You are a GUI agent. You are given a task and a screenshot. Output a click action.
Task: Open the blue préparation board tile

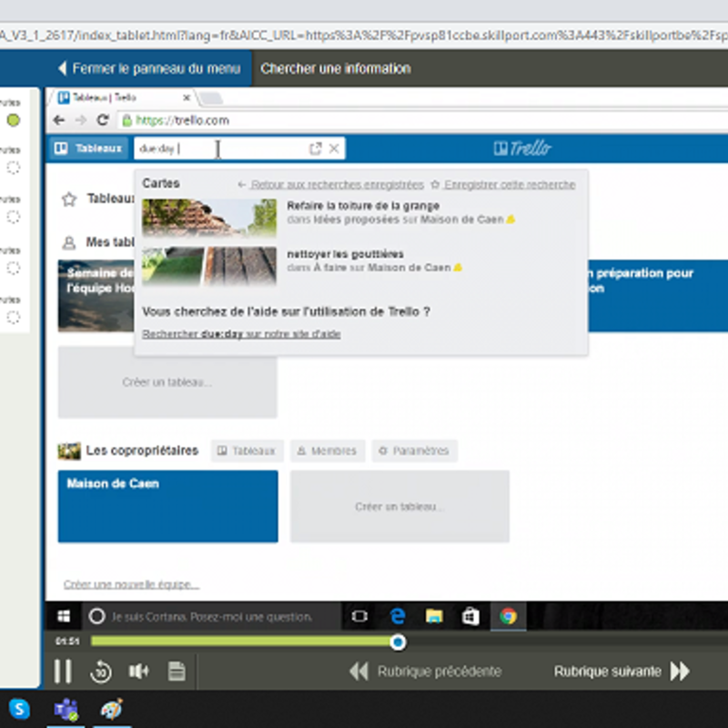coord(658,296)
